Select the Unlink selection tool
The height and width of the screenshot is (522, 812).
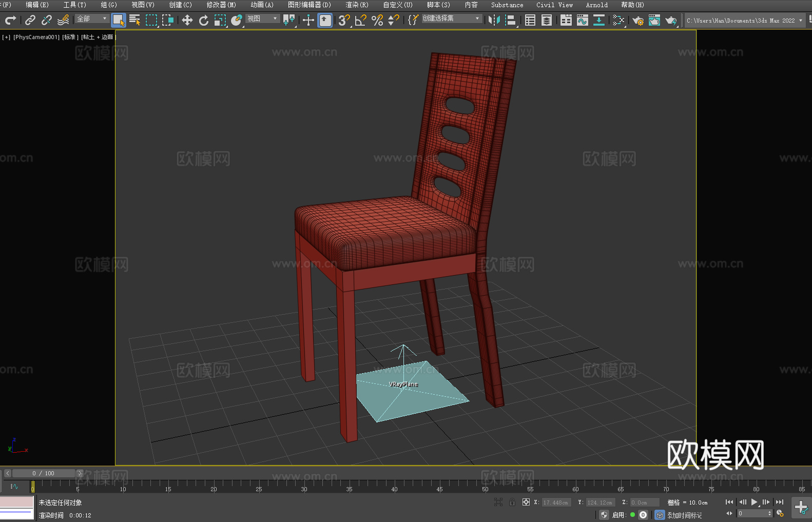47,20
